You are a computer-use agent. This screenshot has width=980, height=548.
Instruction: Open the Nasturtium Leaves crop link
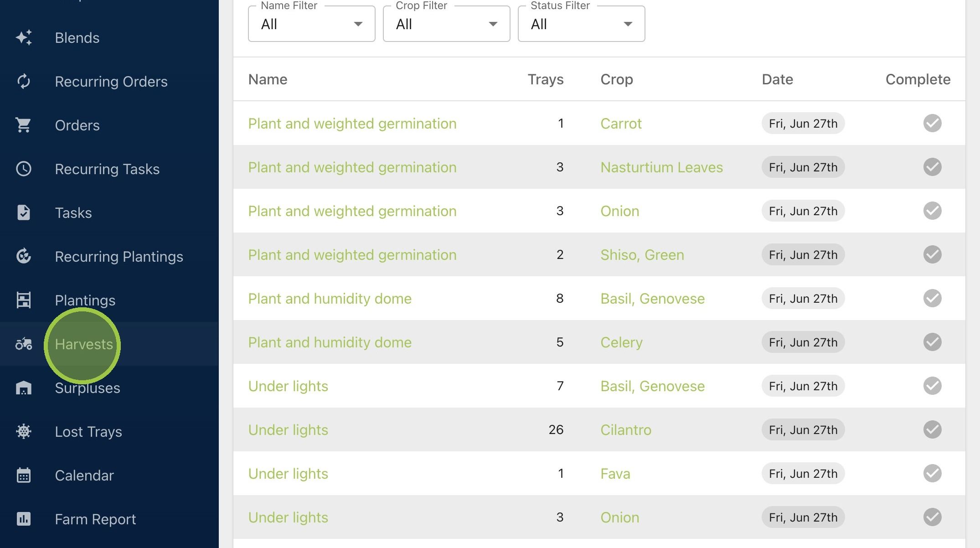pos(661,167)
